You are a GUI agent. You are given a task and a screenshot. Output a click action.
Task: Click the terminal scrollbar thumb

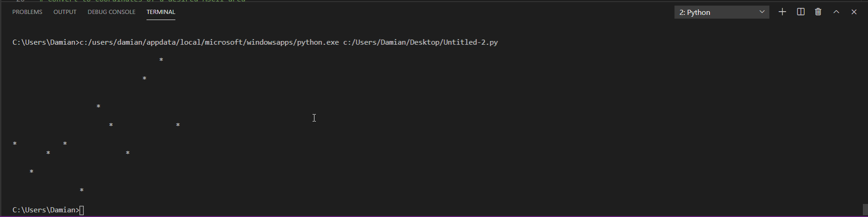click(865, 210)
